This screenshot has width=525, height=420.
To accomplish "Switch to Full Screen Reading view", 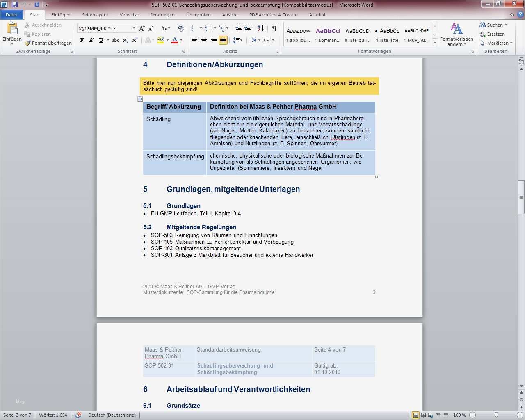I will point(423,415).
